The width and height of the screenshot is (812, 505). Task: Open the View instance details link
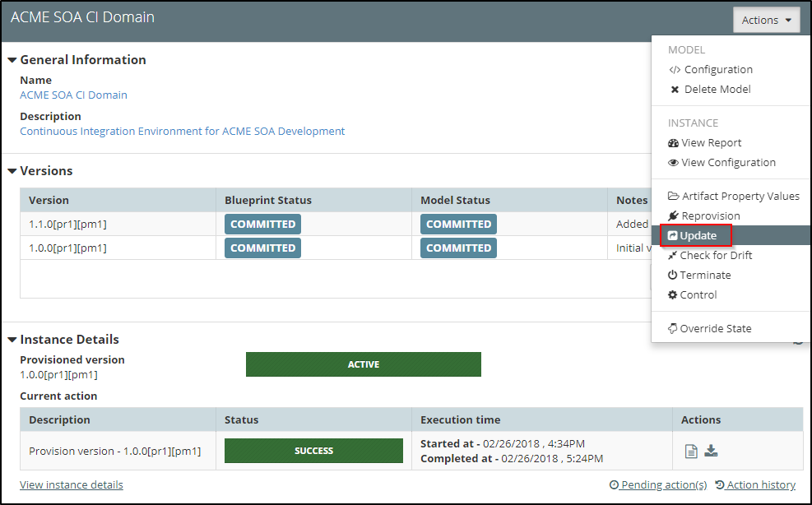72,484
